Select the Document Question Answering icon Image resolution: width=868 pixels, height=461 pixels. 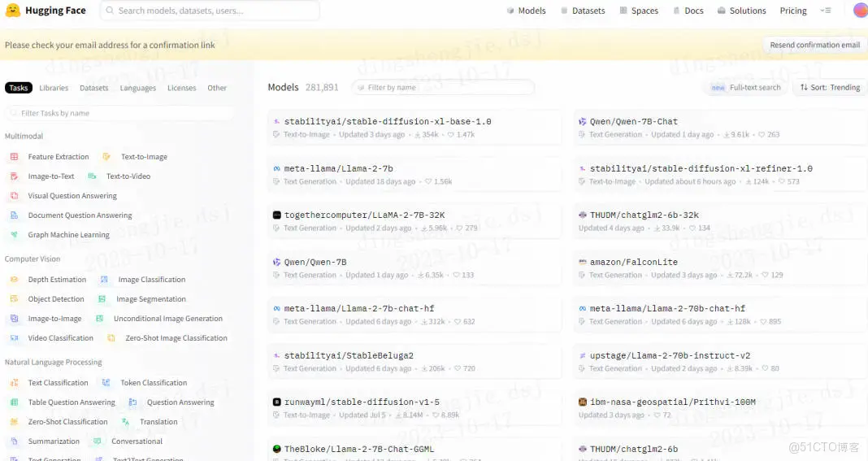click(15, 215)
